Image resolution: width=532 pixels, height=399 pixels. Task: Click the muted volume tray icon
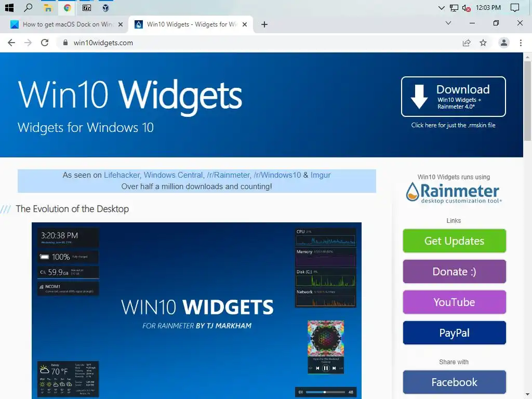pyautogui.click(x=466, y=8)
